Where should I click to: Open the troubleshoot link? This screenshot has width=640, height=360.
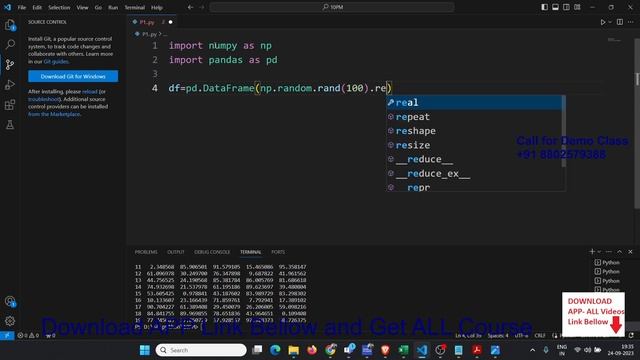[x=44, y=99]
